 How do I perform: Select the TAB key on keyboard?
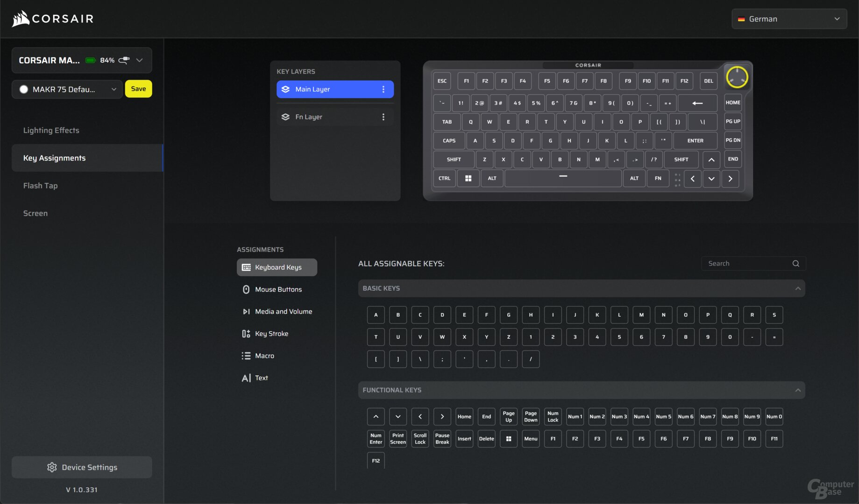[447, 122]
